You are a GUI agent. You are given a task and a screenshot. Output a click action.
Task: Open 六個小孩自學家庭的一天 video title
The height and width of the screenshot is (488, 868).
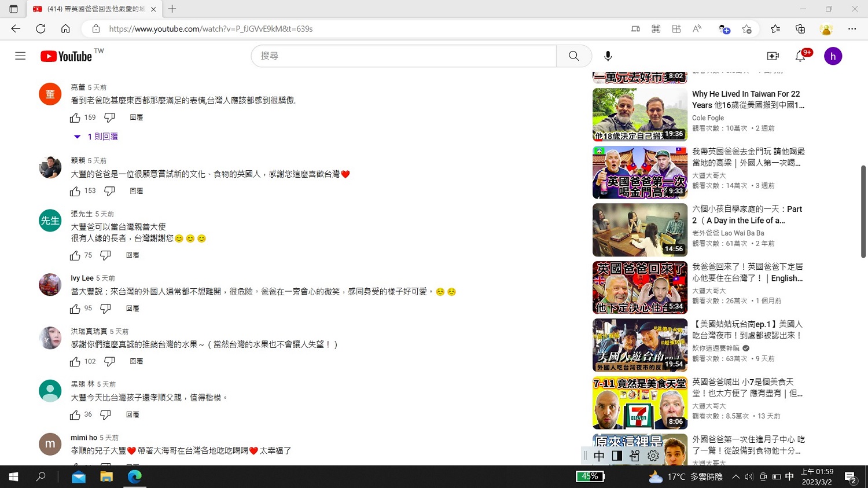pos(747,215)
